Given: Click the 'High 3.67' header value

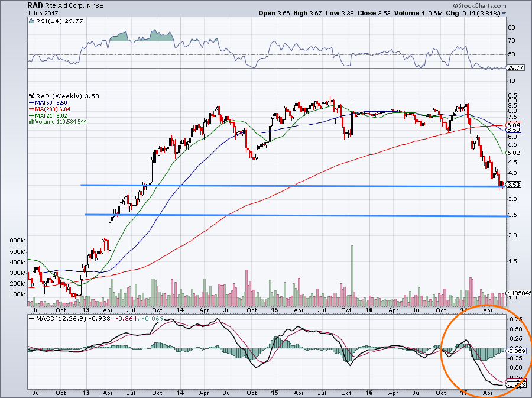Looking at the screenshot, I should coord(307,13).
